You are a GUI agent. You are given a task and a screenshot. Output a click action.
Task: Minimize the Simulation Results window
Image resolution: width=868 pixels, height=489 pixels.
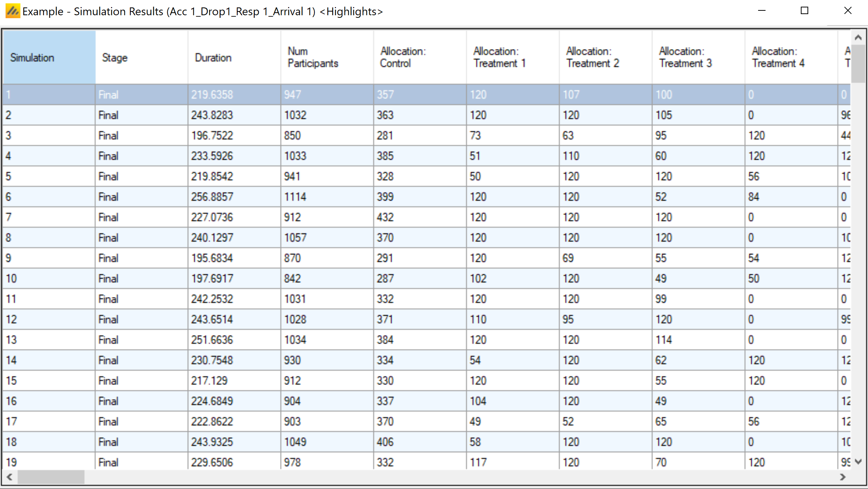pos(762,11)
